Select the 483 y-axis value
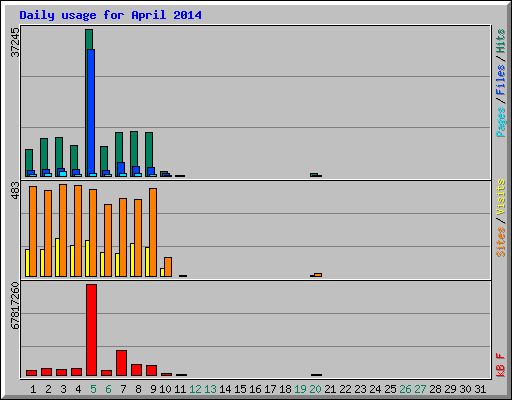Image resolution: width=512 pixels, height=400 pixels. [15, 191]
